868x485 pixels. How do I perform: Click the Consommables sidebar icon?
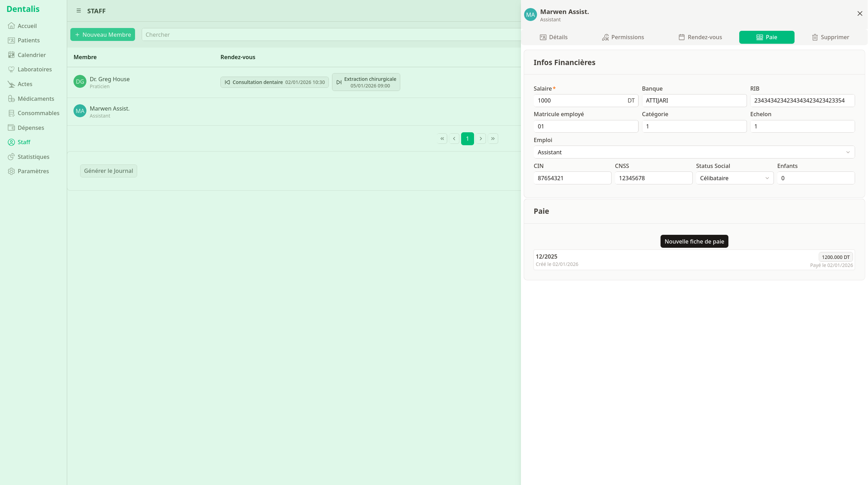tap(12, 113)
